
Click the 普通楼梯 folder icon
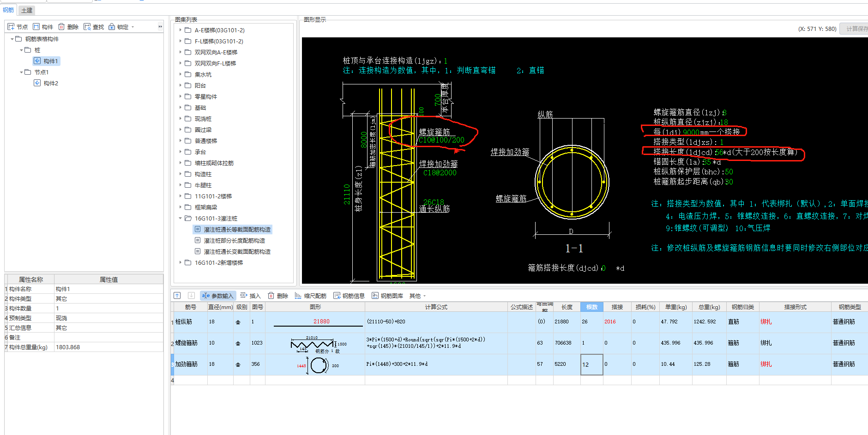tap(188, 141)
